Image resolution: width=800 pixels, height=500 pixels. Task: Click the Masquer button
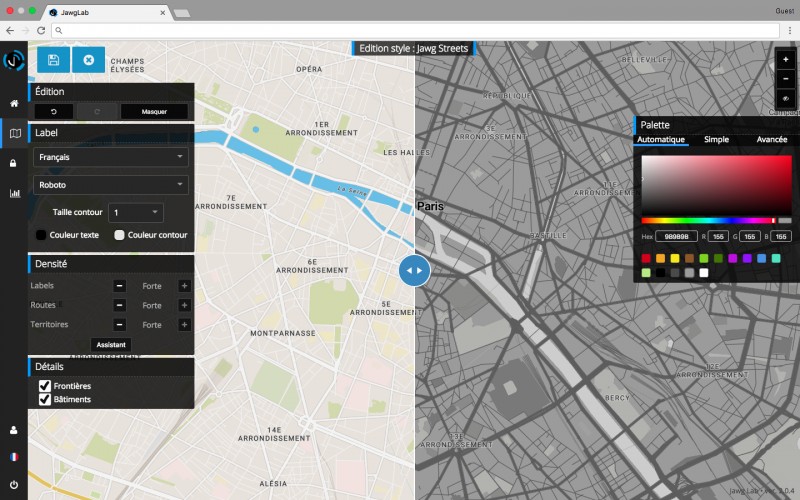coord(154,111)
